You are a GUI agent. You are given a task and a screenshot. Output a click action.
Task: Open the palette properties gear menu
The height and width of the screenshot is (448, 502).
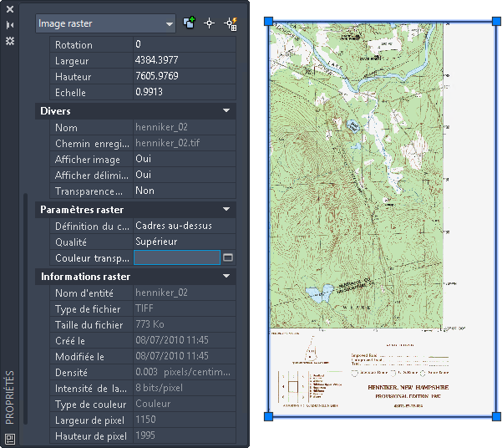(x=10, y=41)
